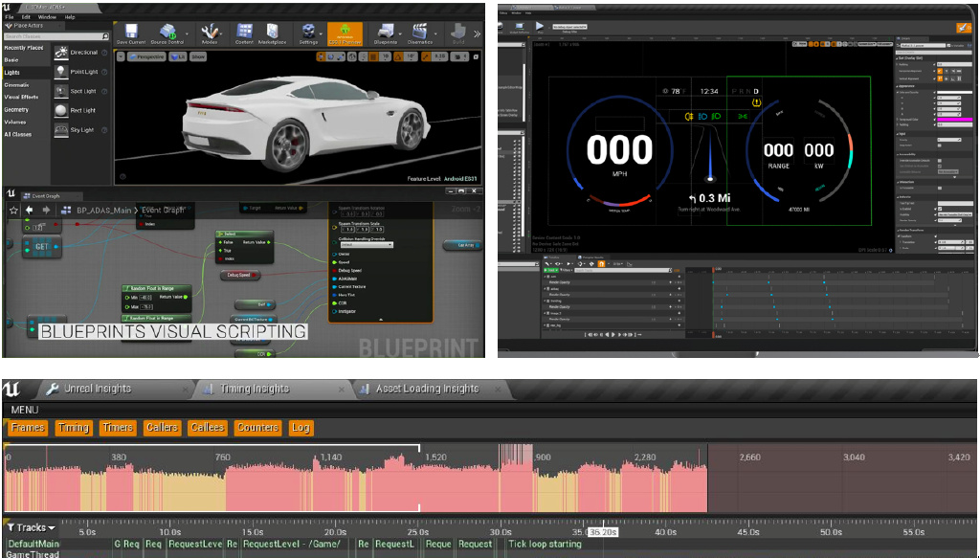Select the Rect Light icon
The image size is (980, 558).
click(x=61, y=111)
